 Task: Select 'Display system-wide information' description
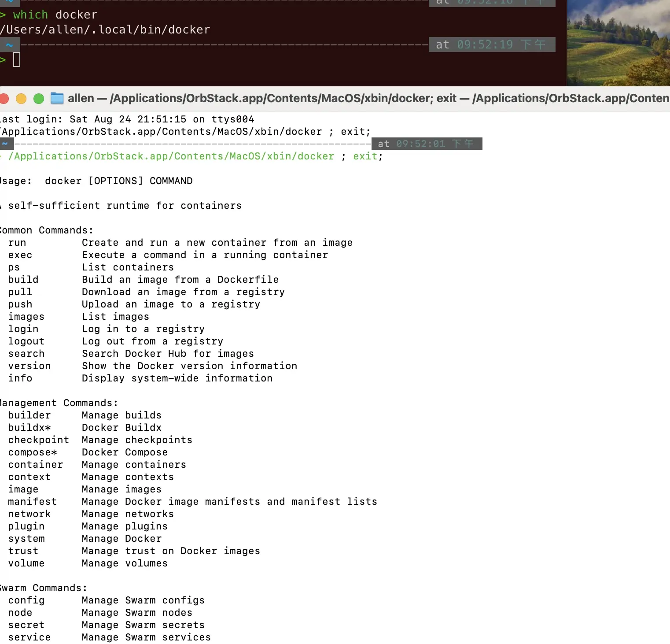[x=177, y=378]
